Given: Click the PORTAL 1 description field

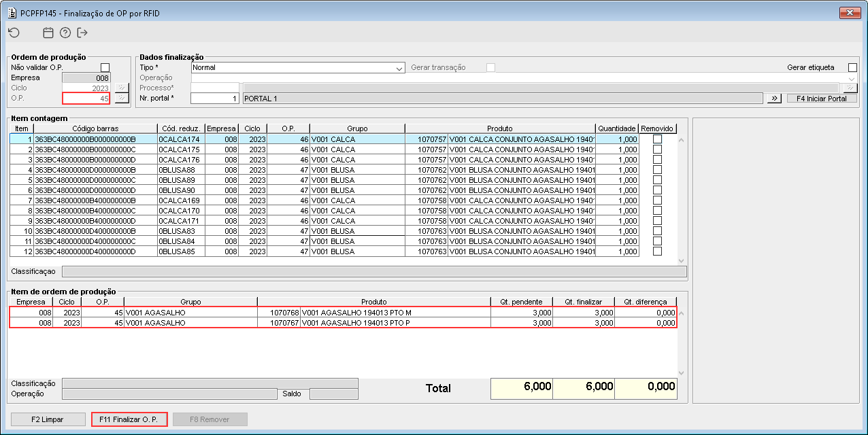Looking at the screenshot, I should pyautogui.click(x=503, y=98).
